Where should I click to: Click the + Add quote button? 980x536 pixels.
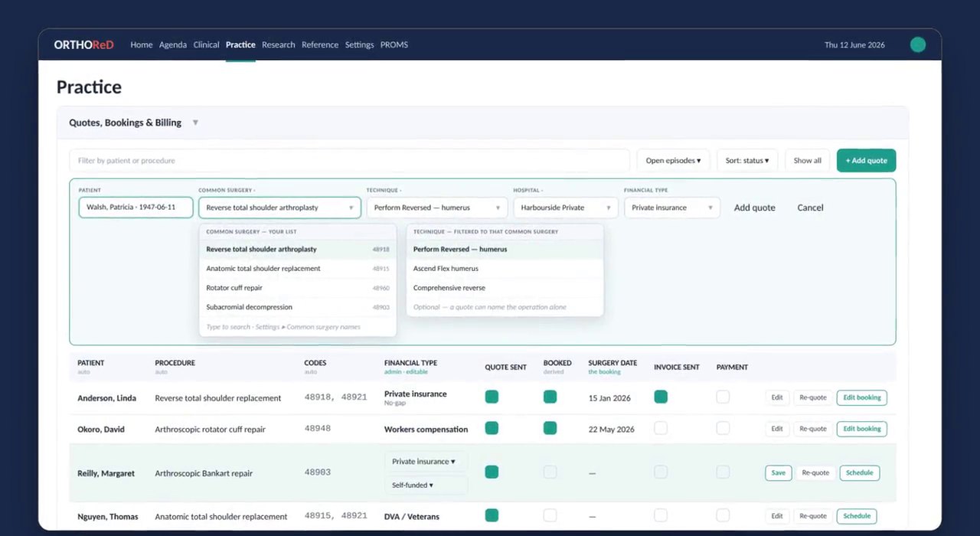tap(866, 161)
